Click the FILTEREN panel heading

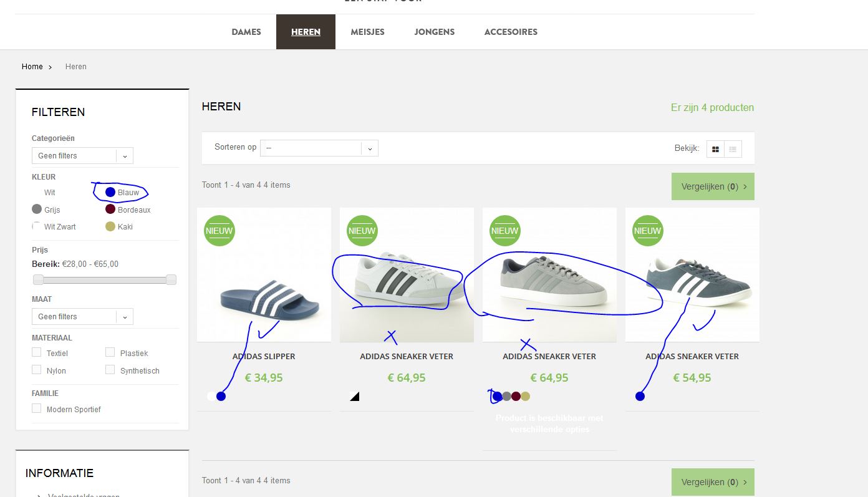58,112
